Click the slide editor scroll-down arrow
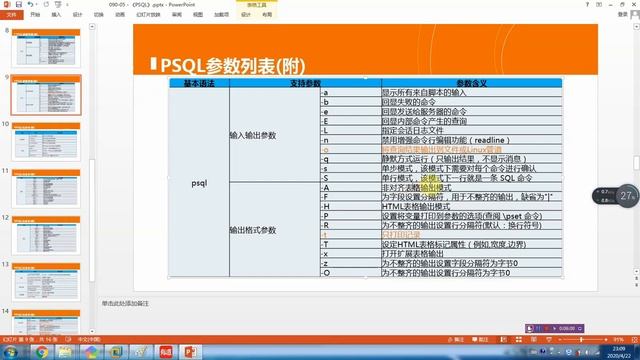Screen dimensions: 640x360 (636, 271)
